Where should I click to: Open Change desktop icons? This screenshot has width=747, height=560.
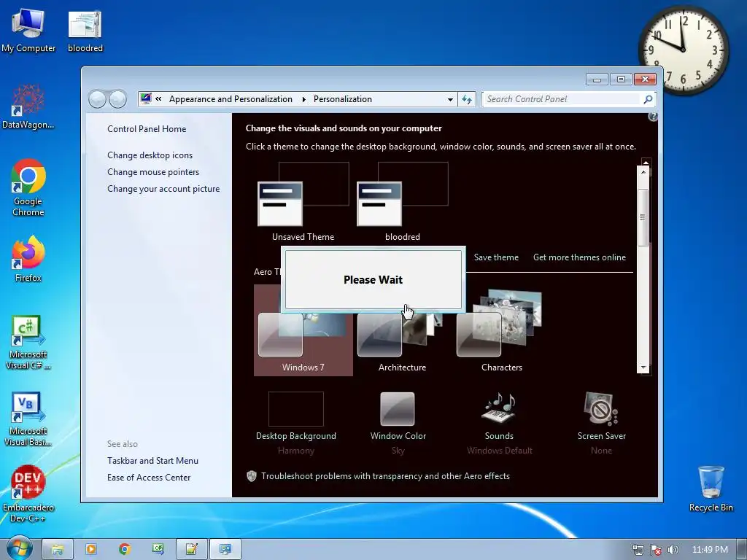[150, 155]
